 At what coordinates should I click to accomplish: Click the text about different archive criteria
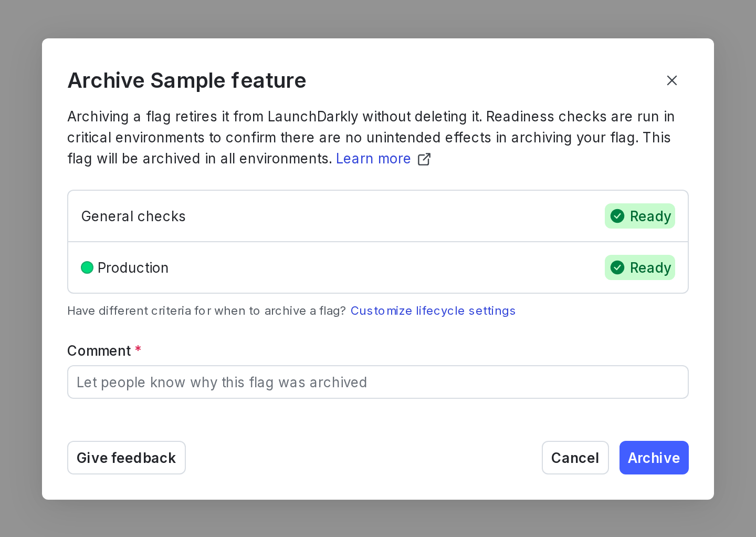pos(206,311)
